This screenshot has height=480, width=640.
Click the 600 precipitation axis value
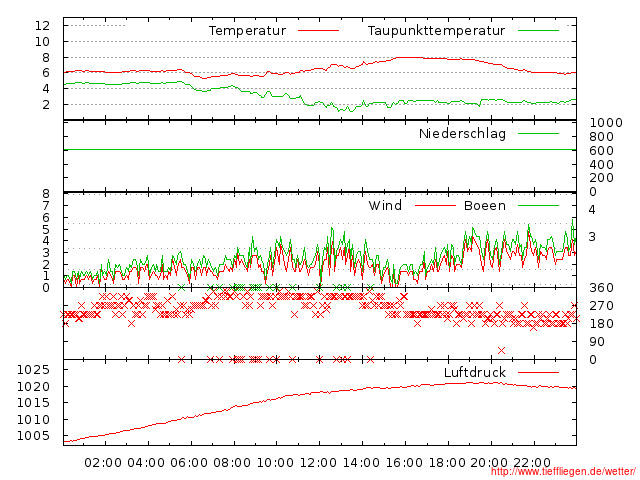(601, 151)
